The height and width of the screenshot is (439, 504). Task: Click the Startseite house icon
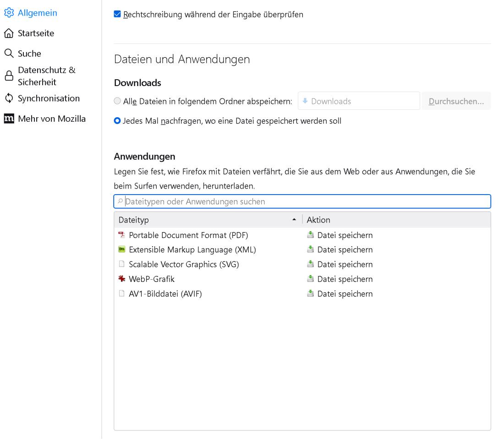[x=9, y=33]
